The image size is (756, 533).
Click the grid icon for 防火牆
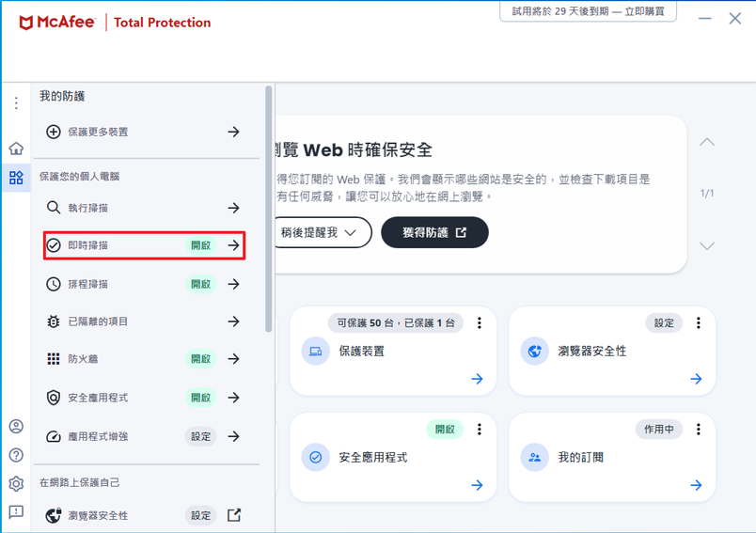[53, 358]
